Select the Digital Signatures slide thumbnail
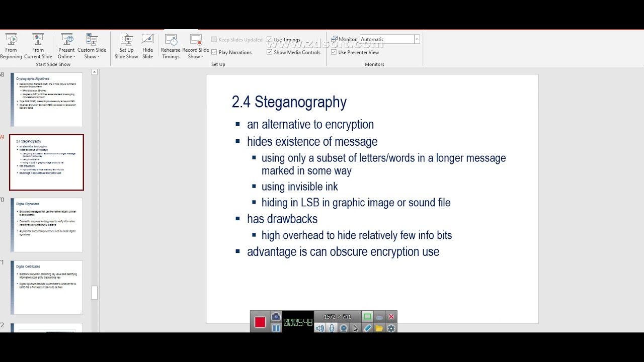Viewport: 644px width, 362px height. [x=46, y=225]
